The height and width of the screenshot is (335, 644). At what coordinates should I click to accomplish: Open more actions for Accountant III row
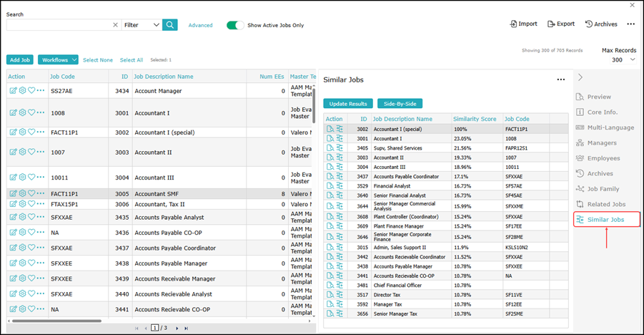pyautogui.click(x=41, y=178)
